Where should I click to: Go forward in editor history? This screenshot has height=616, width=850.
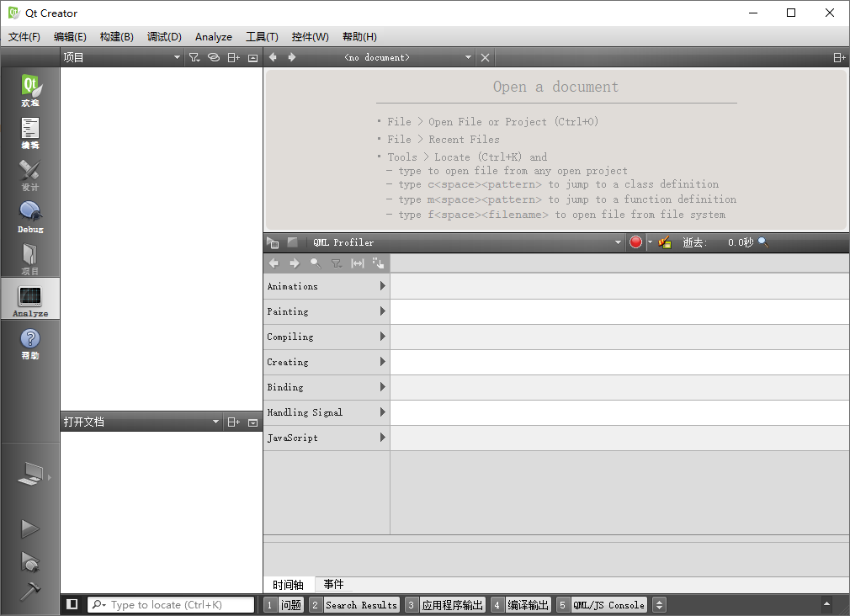[292, 57]
